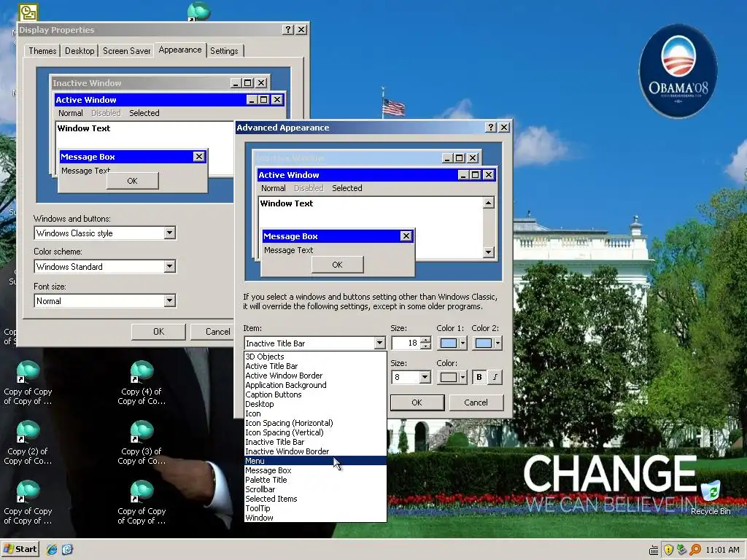Click the security shield tray icon
747x560 pixels.
[668, 550]
